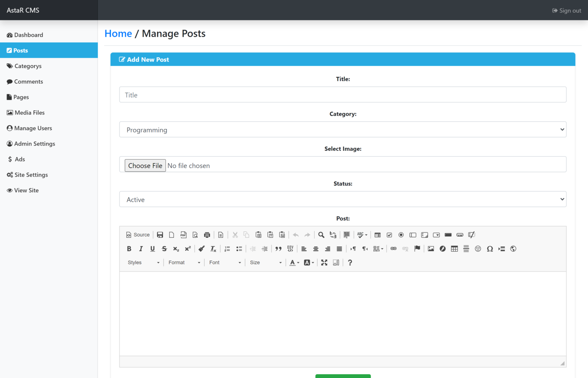Click the Sign out link
The width and height of the screenshot is (588, 378).
[567, 10]
